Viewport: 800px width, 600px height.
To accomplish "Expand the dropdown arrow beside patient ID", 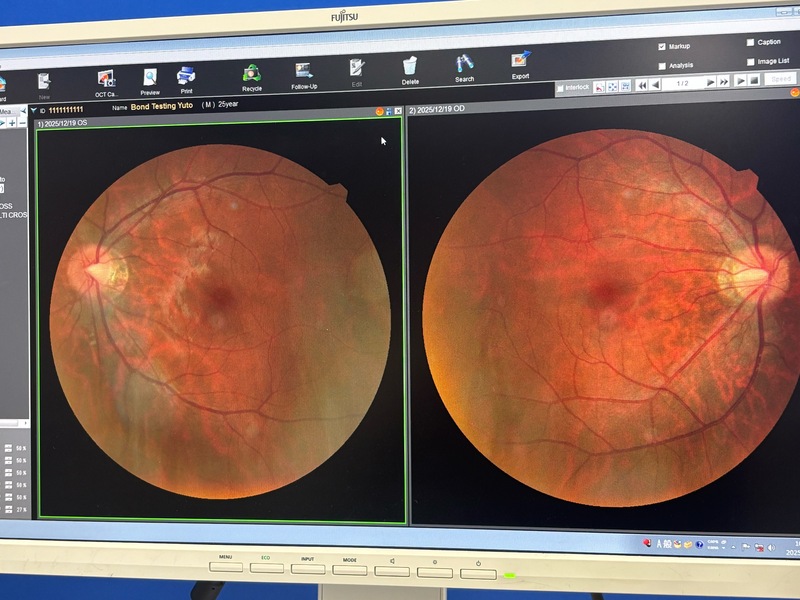I will pyautogui.click(x=33, y=109).
